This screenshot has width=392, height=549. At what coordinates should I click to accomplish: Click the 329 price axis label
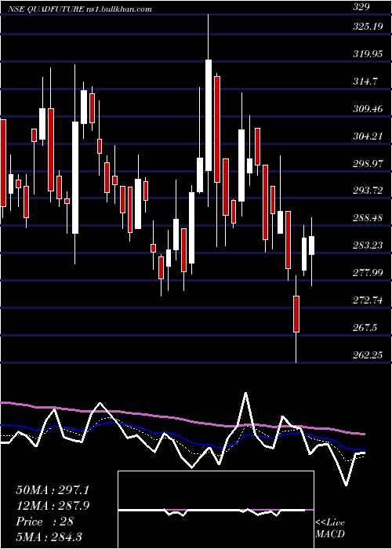[362, 7]
